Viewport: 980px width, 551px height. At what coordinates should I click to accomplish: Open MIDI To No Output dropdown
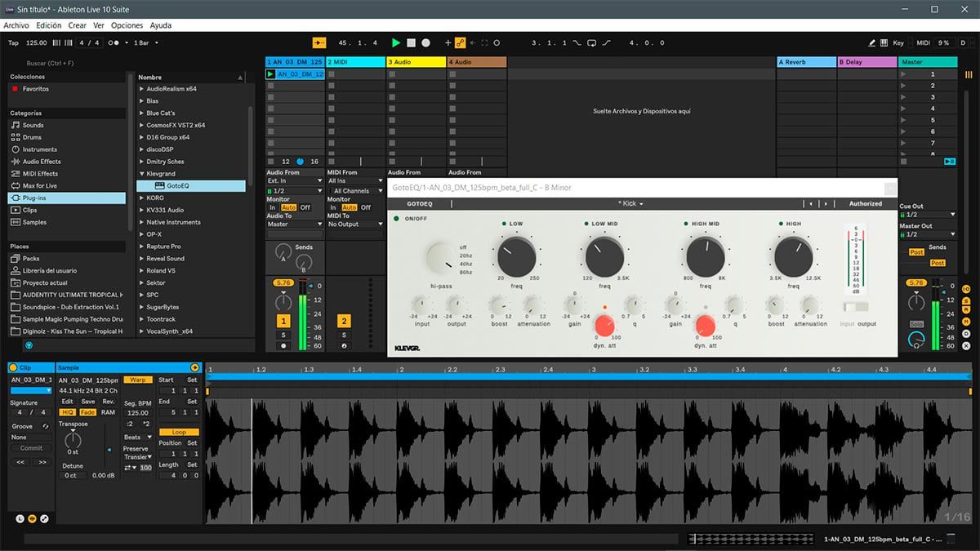354,224
